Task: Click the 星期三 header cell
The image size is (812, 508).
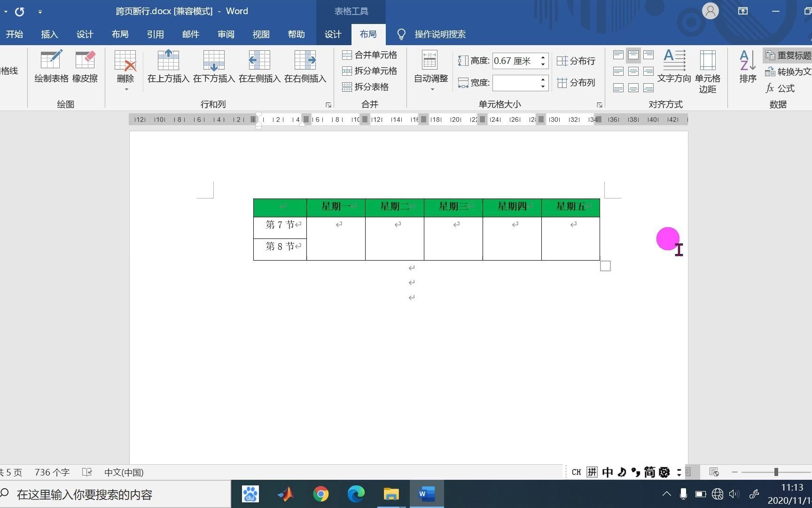Action: (453, 208)
